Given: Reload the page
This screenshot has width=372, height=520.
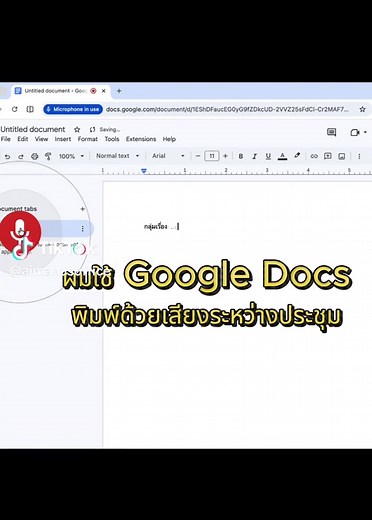Looking at the screenshot, I should (x=14, y=109).
